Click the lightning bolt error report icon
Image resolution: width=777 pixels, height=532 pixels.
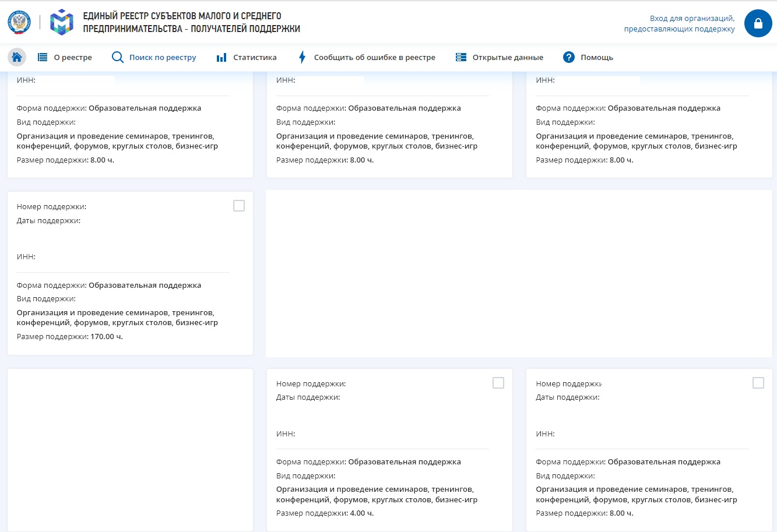(302, 57)
